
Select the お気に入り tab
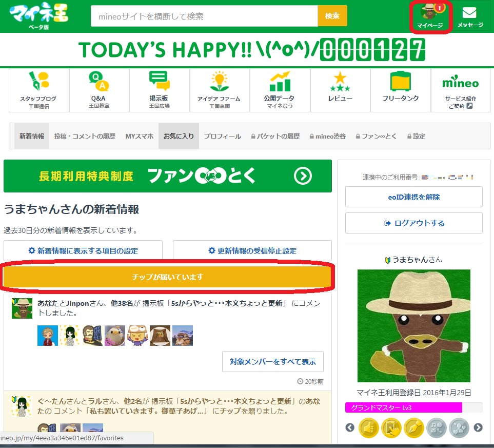click(179, 136)
